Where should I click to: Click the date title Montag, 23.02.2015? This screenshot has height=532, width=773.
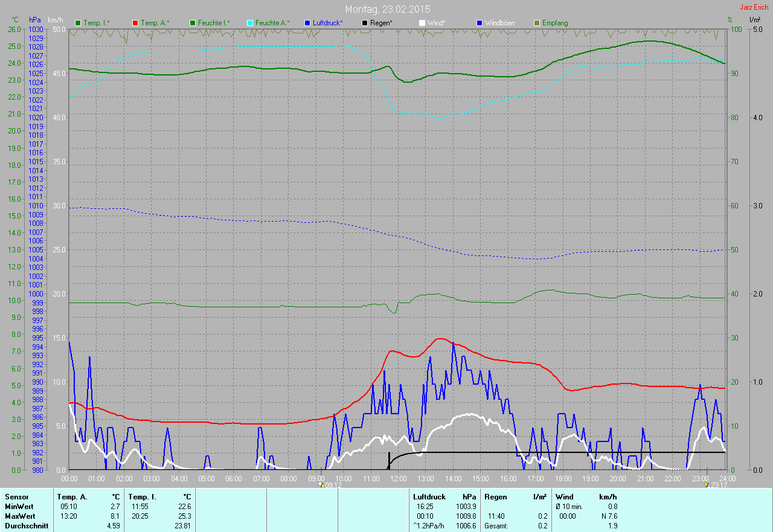click(388, 9)
